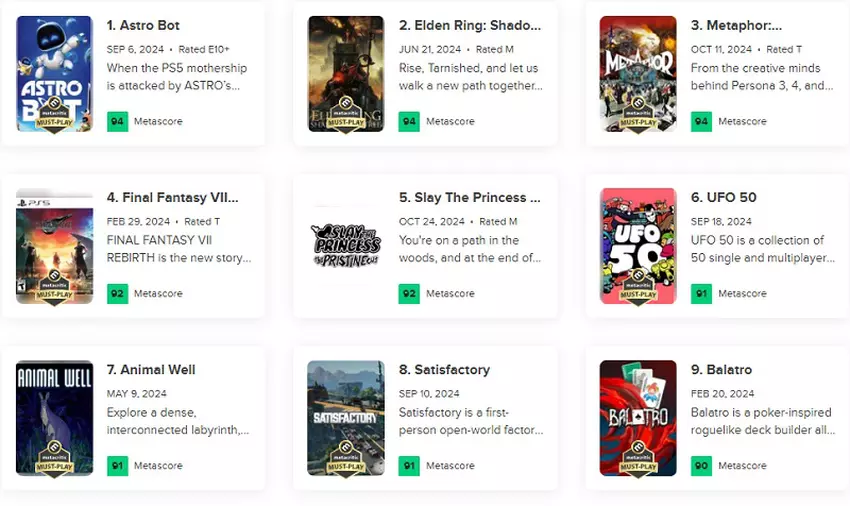Click the Elden Ring 94 Metascore badge

click(x=409, y=121)
